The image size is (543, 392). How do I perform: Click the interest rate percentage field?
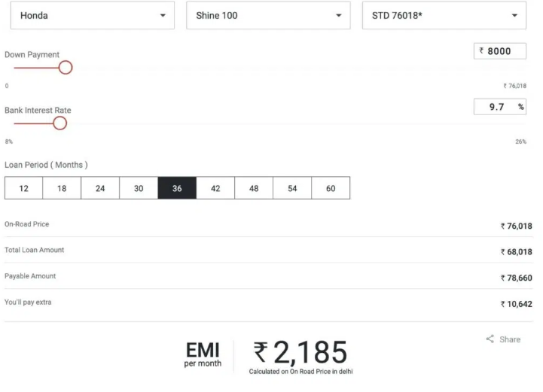coord(500,107)
